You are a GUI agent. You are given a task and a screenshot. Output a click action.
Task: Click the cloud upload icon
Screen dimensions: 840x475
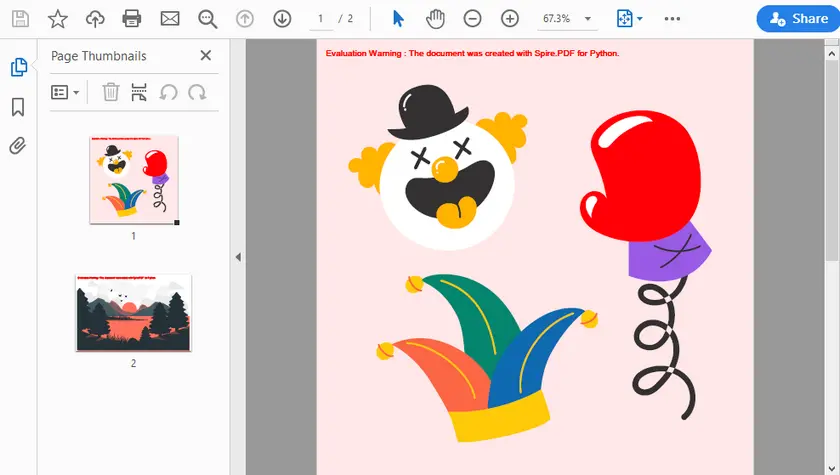coord(95,19)
